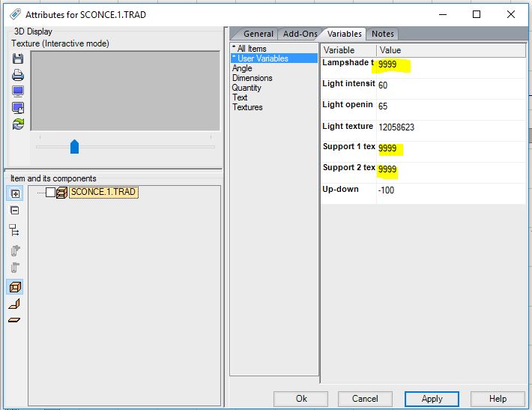
Task: Click the monitor display icon
Action: [18, 91]
